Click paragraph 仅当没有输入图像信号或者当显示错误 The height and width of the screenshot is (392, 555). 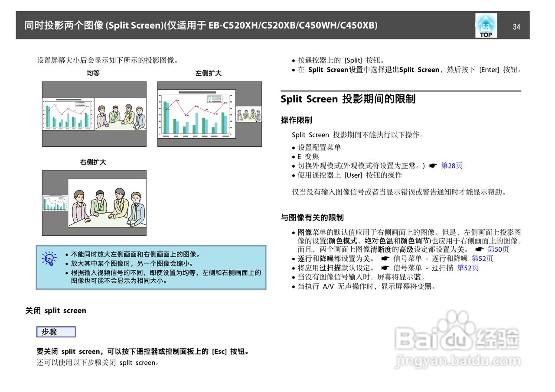click(399, 192)
